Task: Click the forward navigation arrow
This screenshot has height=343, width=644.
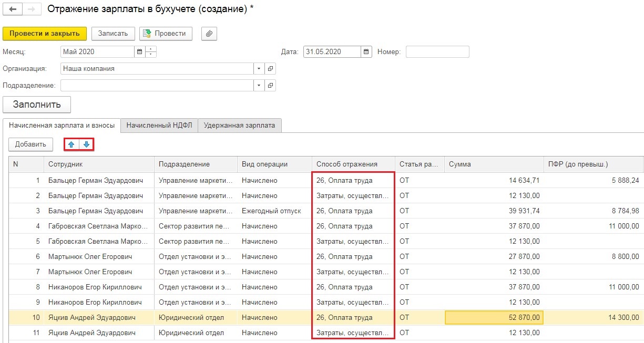Action: 31,10
